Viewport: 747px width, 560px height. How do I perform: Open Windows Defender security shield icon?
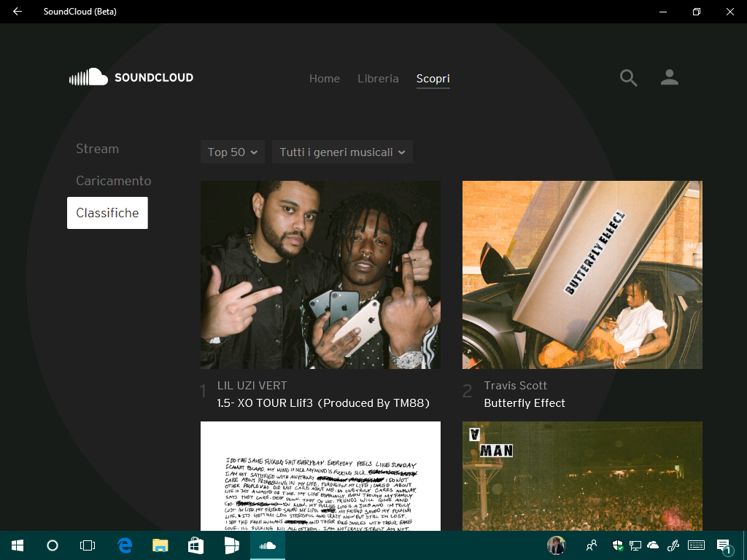617,545
